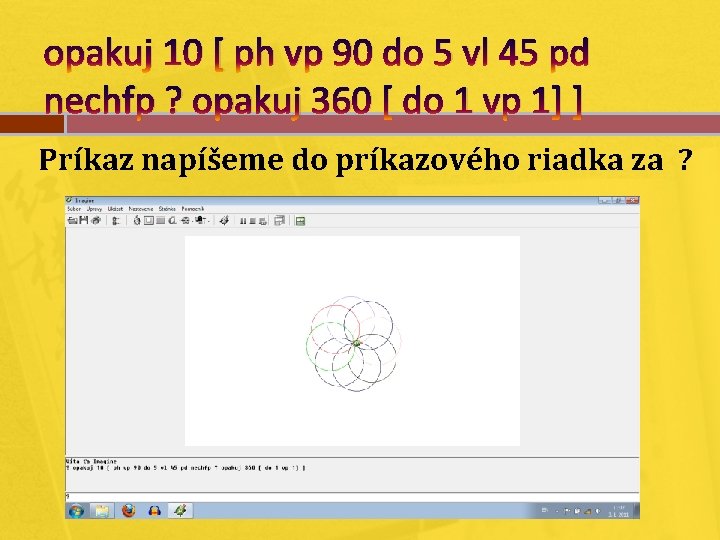720x540 pixels.
Task: Click the stop all processes icon
Action: pyautogui.click(x=263, y=221)
